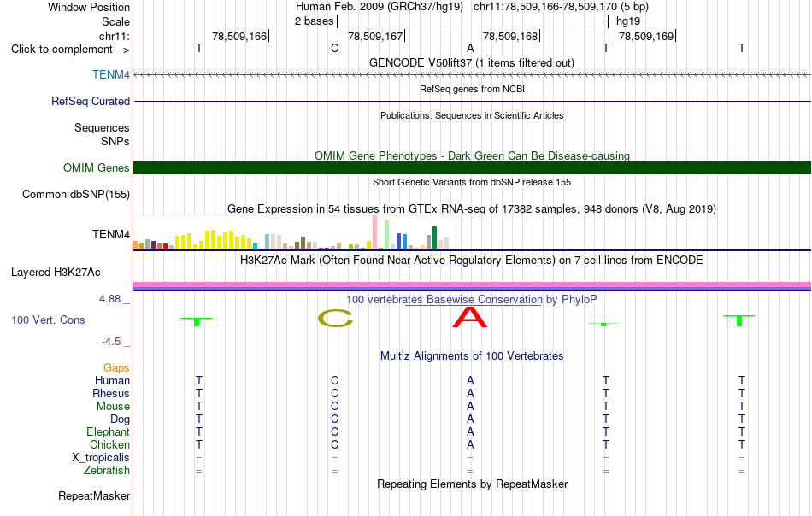
Task: Click the C base in the complement row
Action: [x=334, y=48]
